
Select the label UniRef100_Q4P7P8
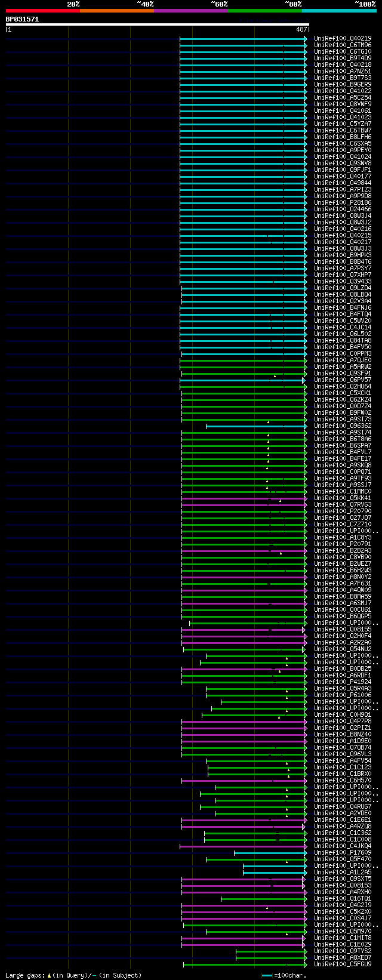pos(343,722)
